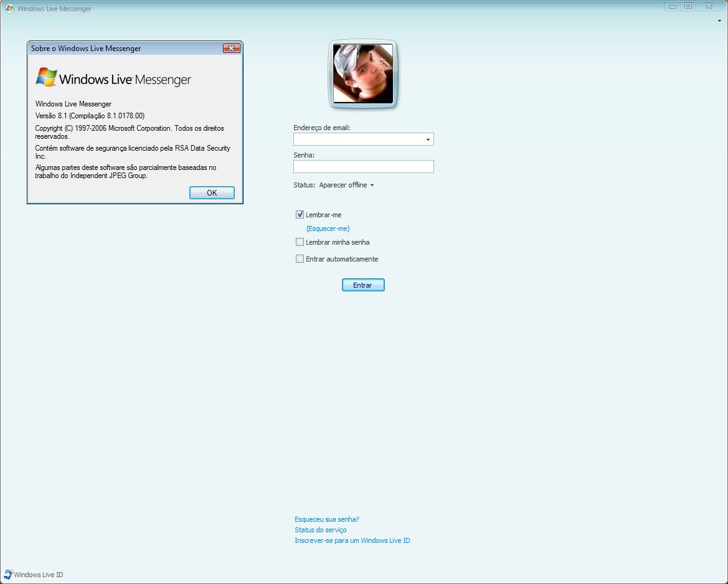The image size is (728, 584).
Task: Close the Windows Live Messenger main window
Action: 709,6
